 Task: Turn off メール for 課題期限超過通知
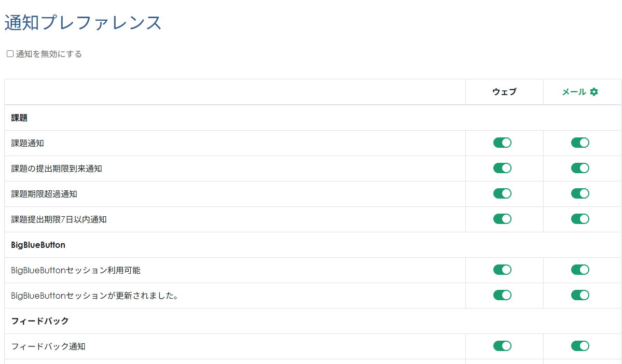(x=580, y=193)
